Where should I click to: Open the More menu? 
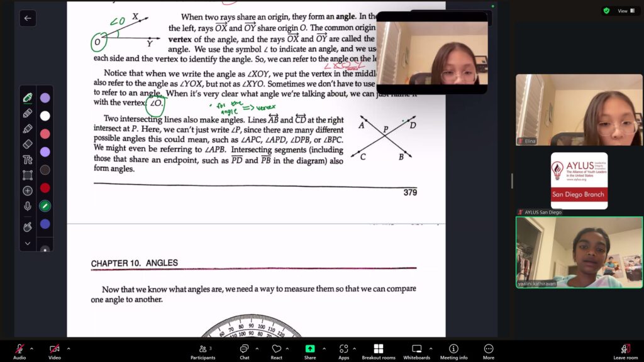[x=489, y=351]
